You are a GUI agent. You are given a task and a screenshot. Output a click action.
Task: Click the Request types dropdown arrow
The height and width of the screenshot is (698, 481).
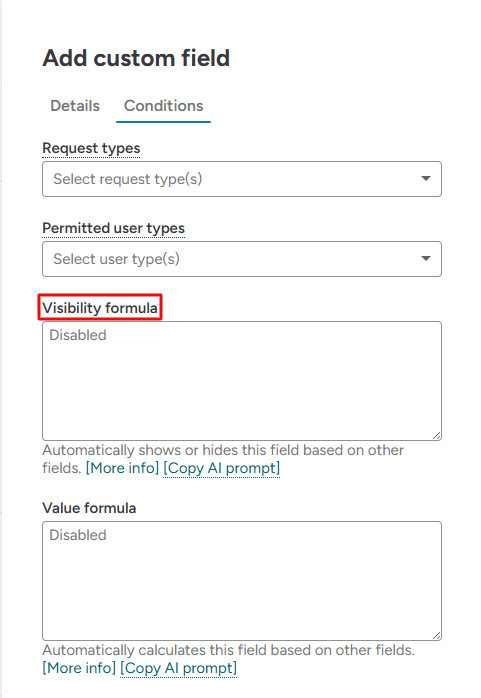425,179
